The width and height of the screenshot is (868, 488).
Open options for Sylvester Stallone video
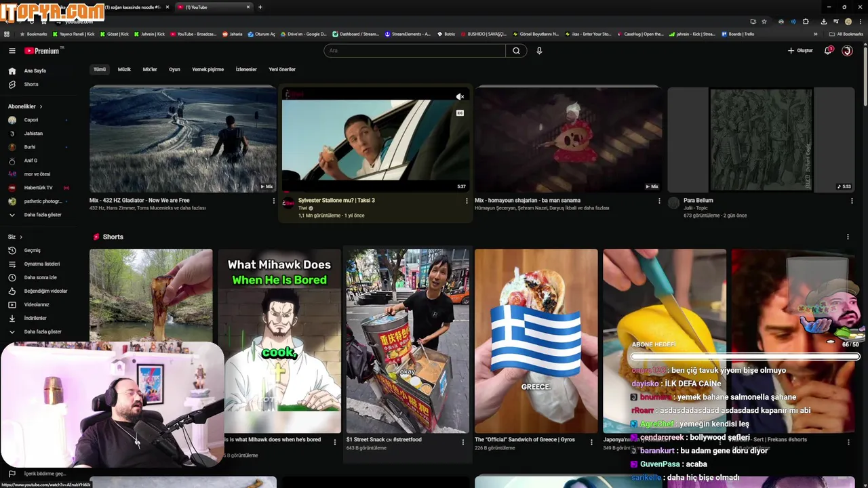click(467, 201)
